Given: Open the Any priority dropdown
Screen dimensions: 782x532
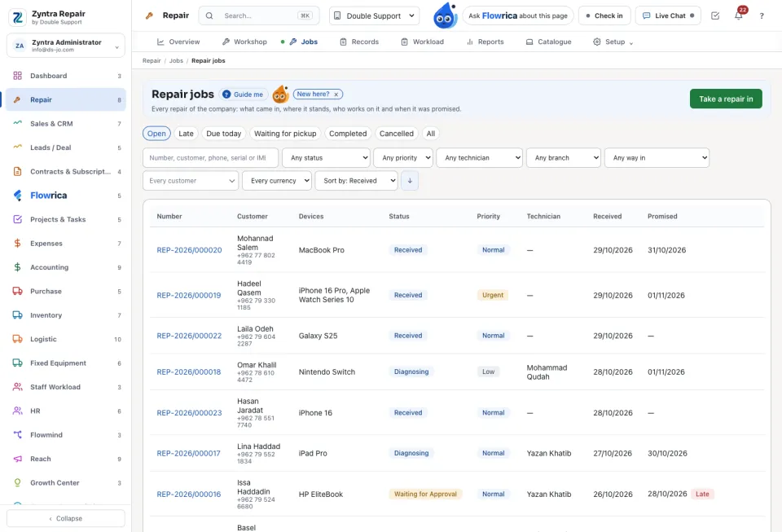Looking at the screenshot, I should (403, 157).
